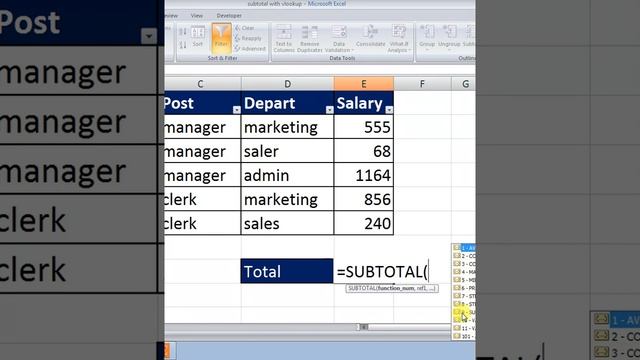Image resolution: width=640 pixels, height=360 pixels.
Task: Click manager cell in the 68 row
Action: [x=203, y=151]
